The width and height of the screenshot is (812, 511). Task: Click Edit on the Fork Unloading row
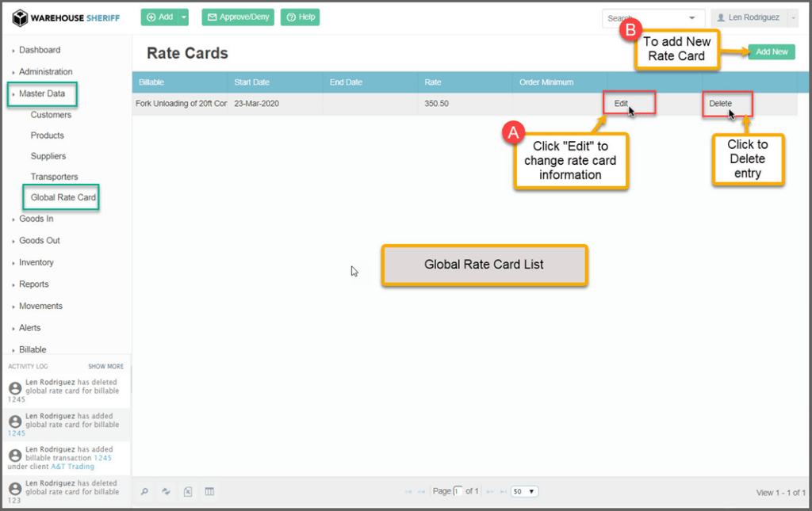[x=622, y=104]
